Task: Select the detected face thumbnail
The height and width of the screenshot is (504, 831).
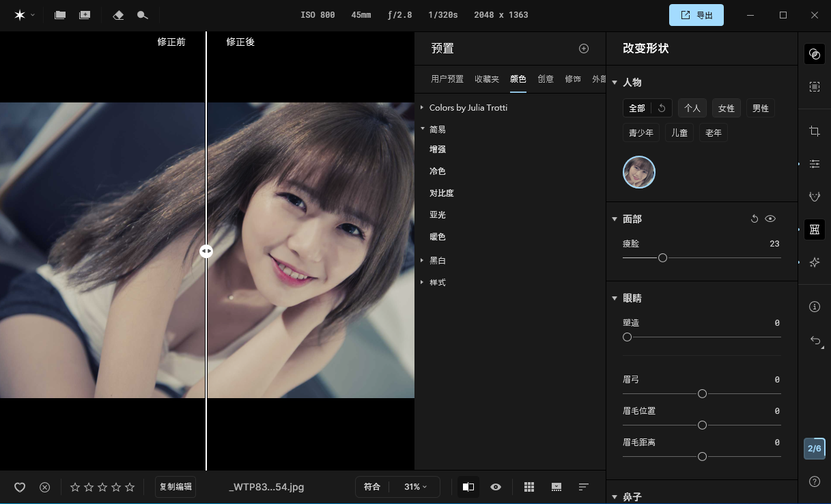Action: pos(639,172)
